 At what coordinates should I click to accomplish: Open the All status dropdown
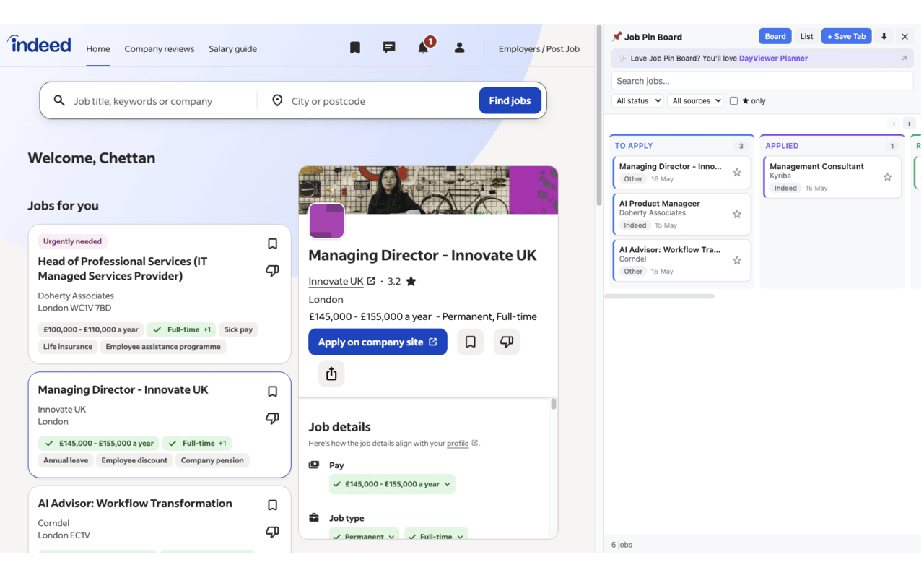(637, 101)
